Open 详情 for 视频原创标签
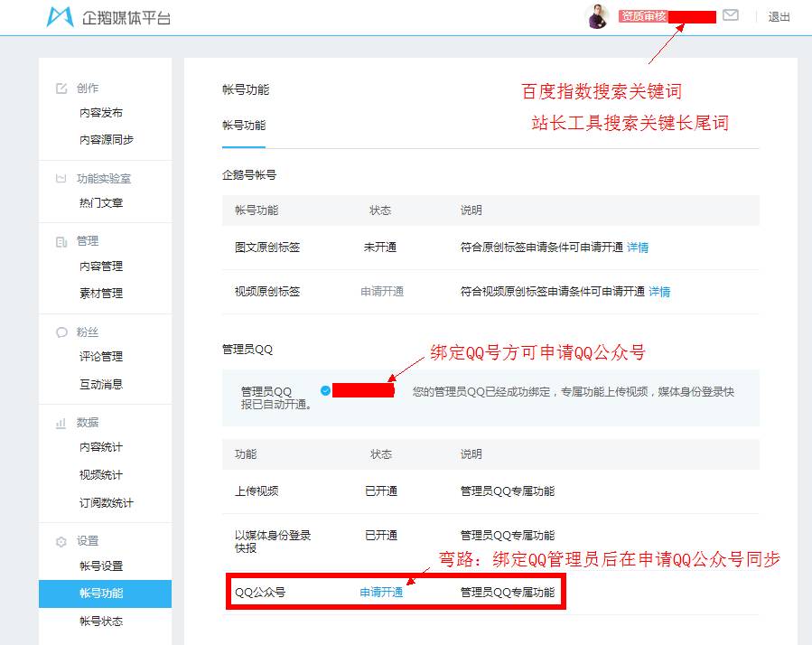 tap(662, 291)
